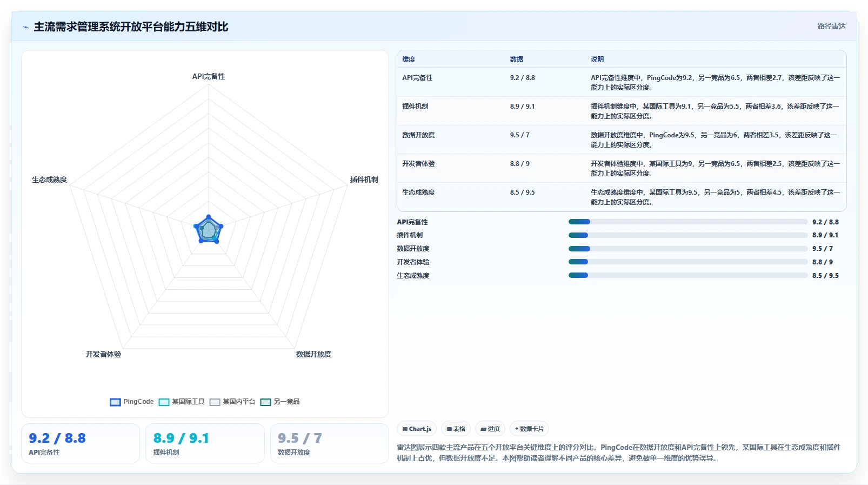Click the 生态成熟度 radar axis label
Image resolution: width=868 pixels, height=485 pixels.
49,180
